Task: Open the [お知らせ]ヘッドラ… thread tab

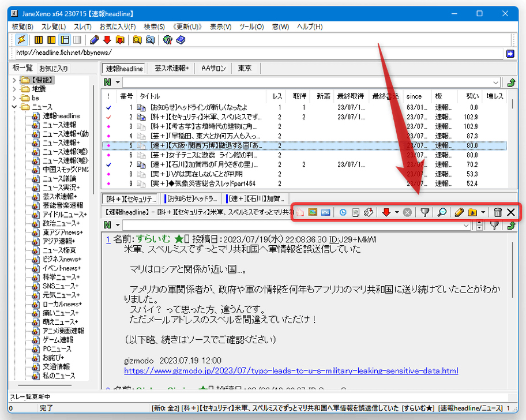Action: [x=192, y=199]
